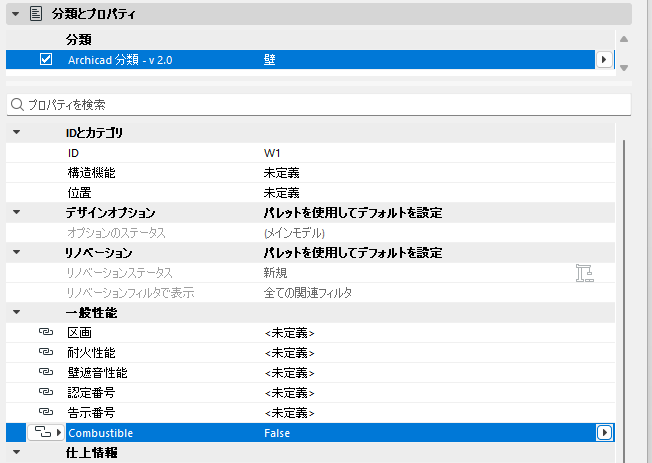Image resolution: width=652 pixels, height=463 pixels.
Task: Collapse the 分類とプロパティ panel
Action: click(x=16, y=14)
